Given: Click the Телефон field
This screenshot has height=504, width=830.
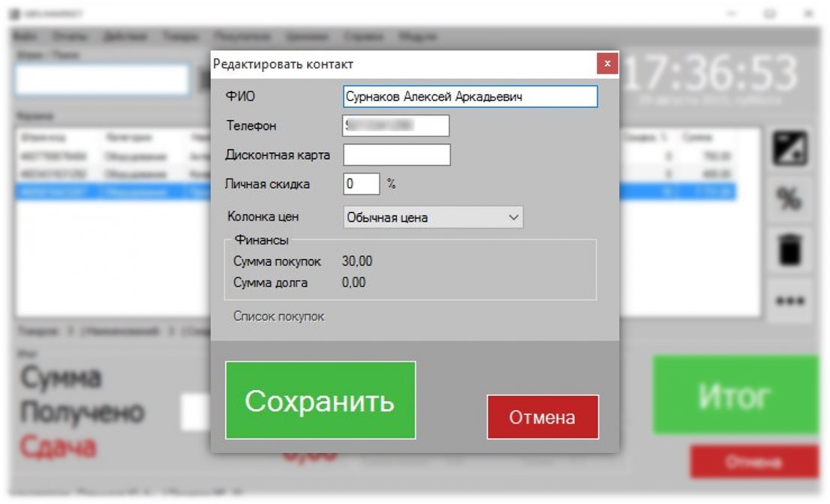Looking at the screenshot, I should coord(395,125).
